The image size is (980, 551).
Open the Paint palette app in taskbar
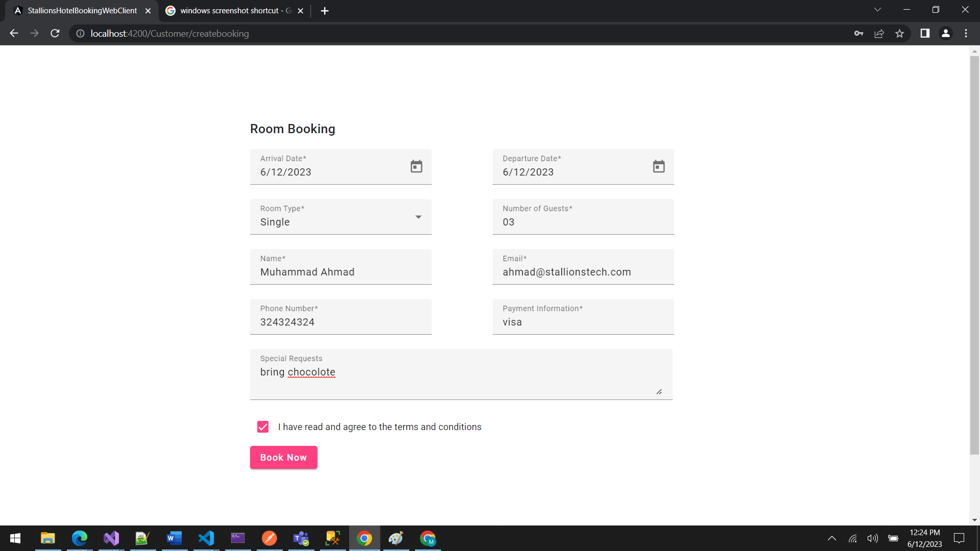pos(396,538)
